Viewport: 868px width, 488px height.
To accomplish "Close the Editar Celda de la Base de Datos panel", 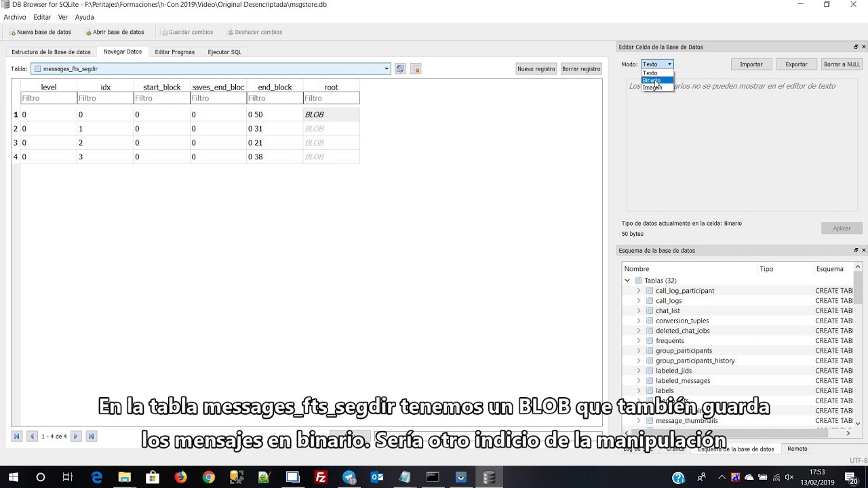I will click(x=863, y=47).
